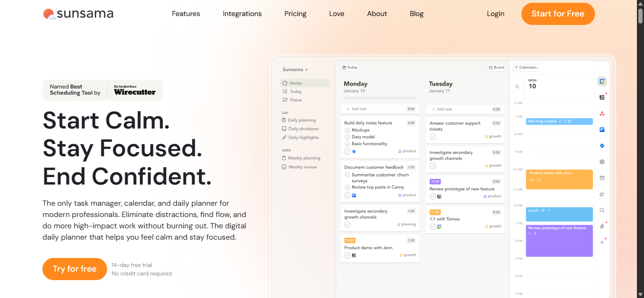
Task: Click Monday's progress bar
Action: [x=380, y=98]
